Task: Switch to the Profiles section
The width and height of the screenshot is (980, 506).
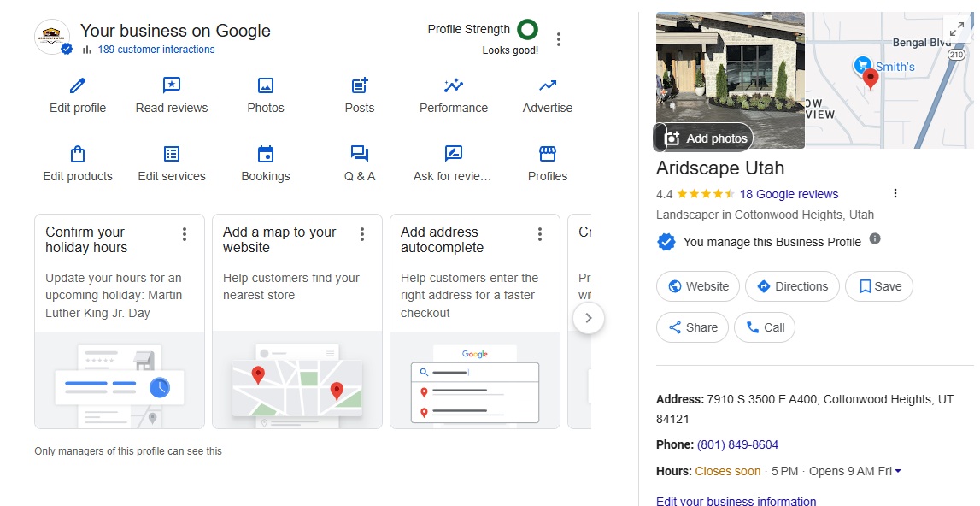Action: pos(547,155)
